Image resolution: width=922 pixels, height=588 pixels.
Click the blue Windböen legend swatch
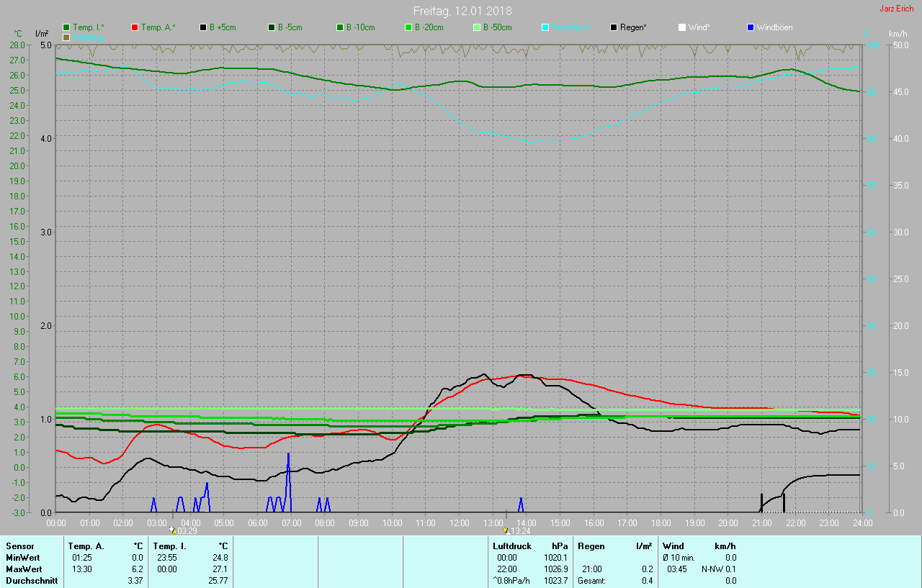(751, 27)
